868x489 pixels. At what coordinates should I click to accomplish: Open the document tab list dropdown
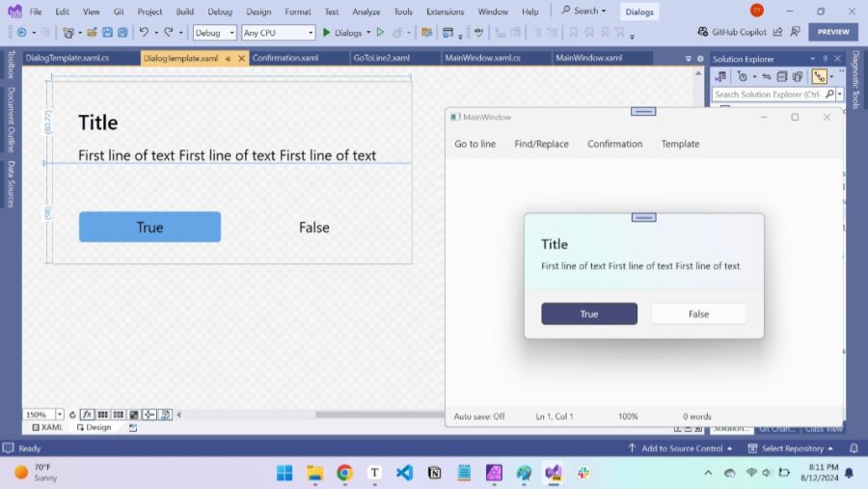(688, 59)
